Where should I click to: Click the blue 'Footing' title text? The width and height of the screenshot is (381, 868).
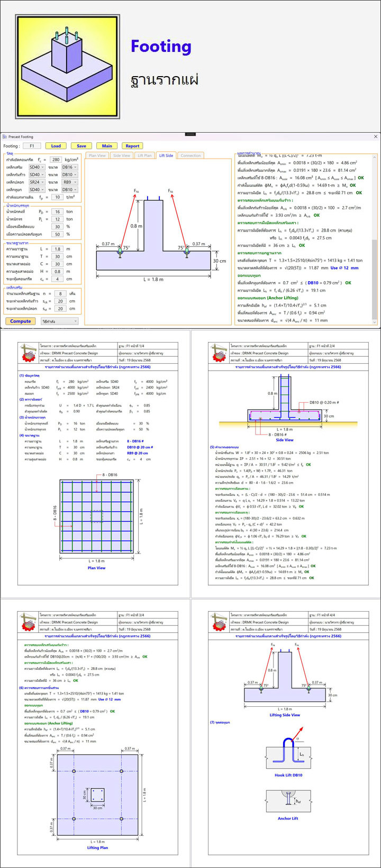coord(161,47)
